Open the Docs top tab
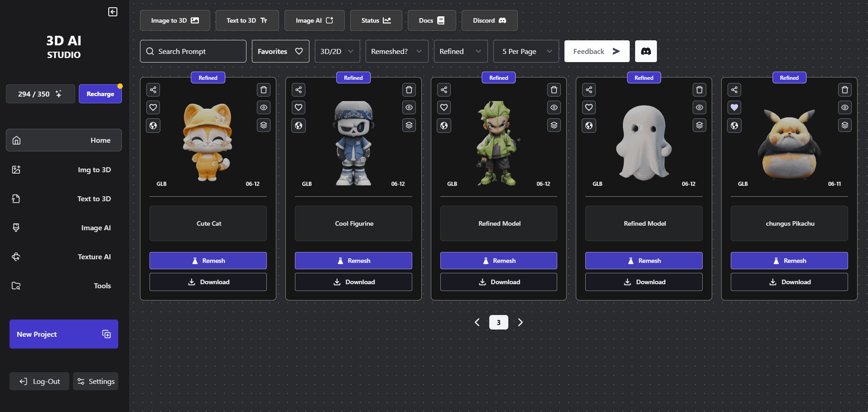Image resolution: width=868 pixels, height=412 pixels. tap(432, 20)
